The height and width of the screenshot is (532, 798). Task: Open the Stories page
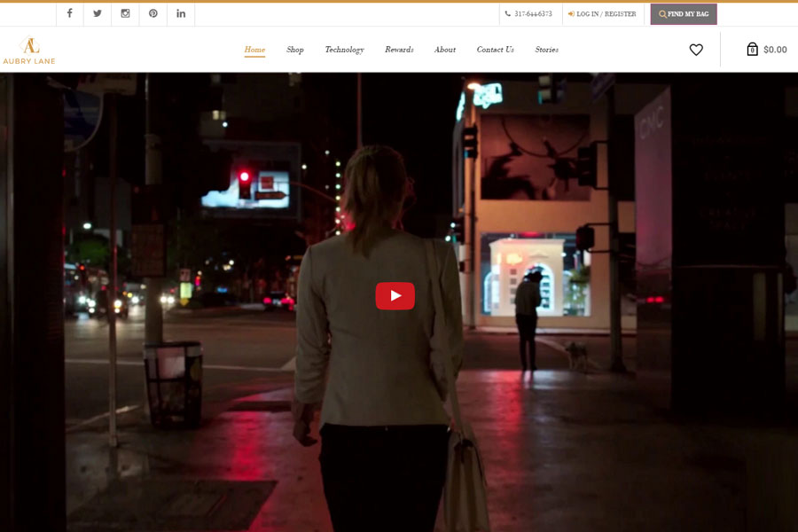point(546,50)
